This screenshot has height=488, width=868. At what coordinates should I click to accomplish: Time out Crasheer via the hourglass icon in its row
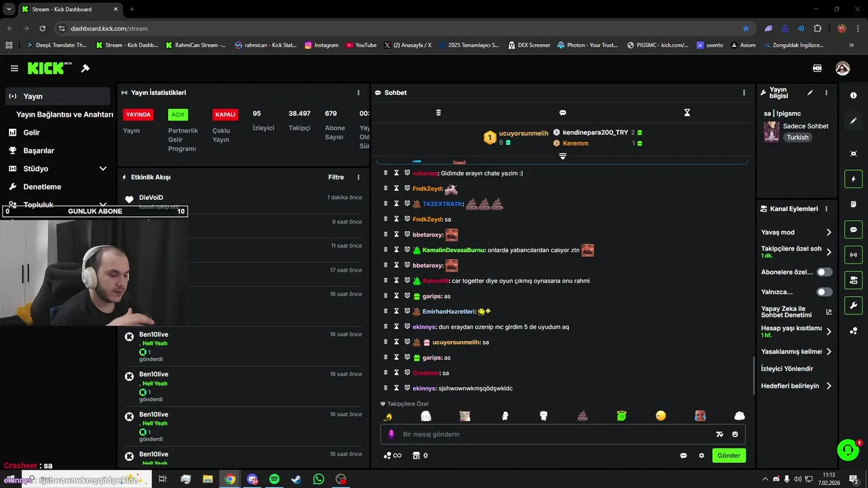tap(396, 373)
